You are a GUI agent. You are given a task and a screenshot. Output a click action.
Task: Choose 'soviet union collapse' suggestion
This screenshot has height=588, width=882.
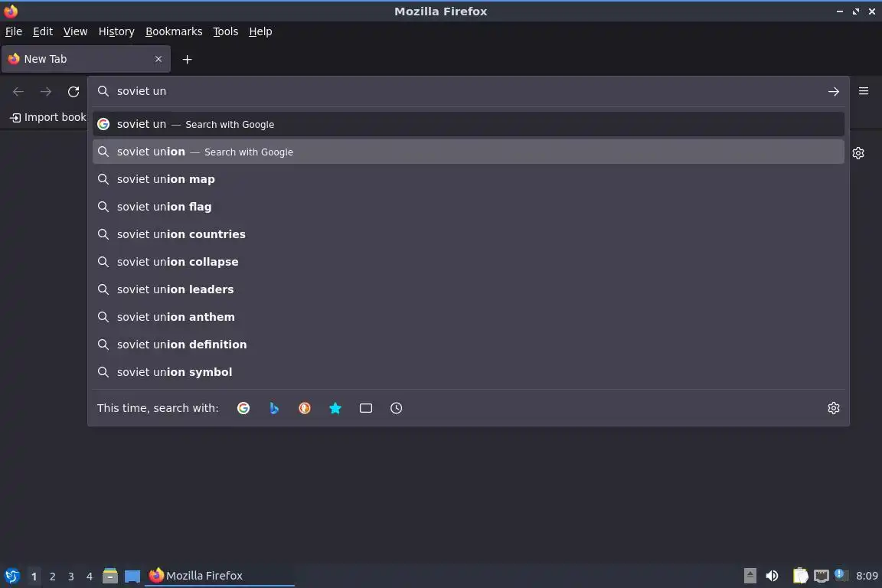[x=468, y=262]
